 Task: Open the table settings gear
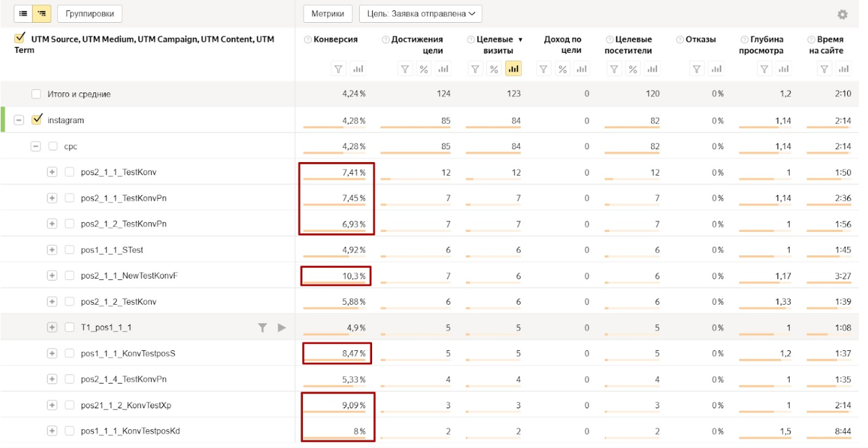[843, 14]
